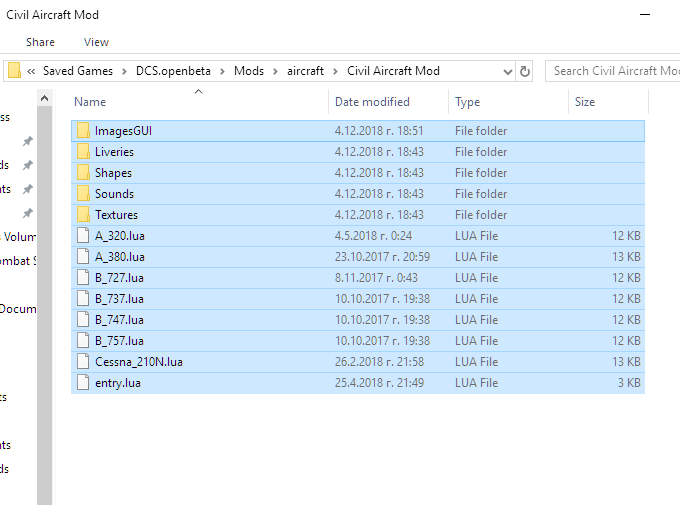Click the Sounds folder icon
Image resolution: width=680 pixels, height=505 pixels.
83,193
